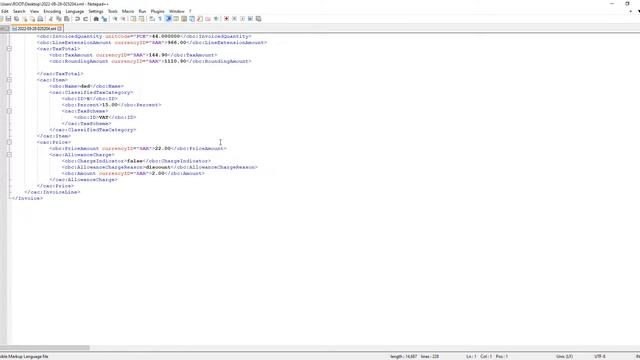Toggle Word Wrap toolbar icon
This screenshot has width=640, height=360.
click(x=152, y=19)
